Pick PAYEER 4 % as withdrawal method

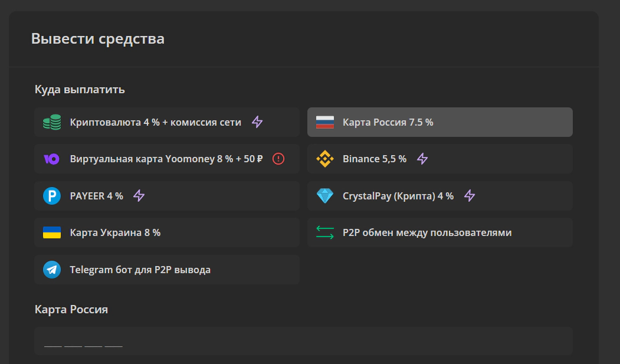[x=97, y=196]
